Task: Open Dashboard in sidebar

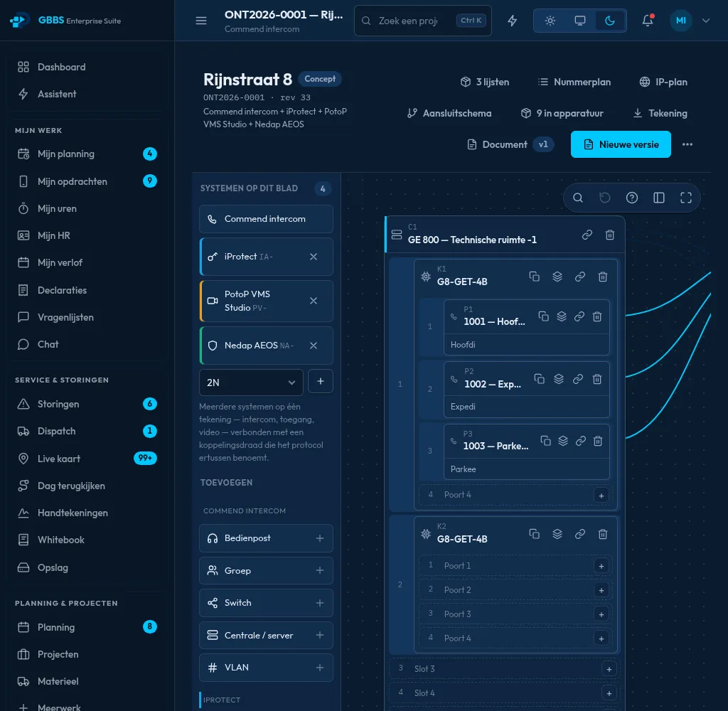Action: pos(87,67)
